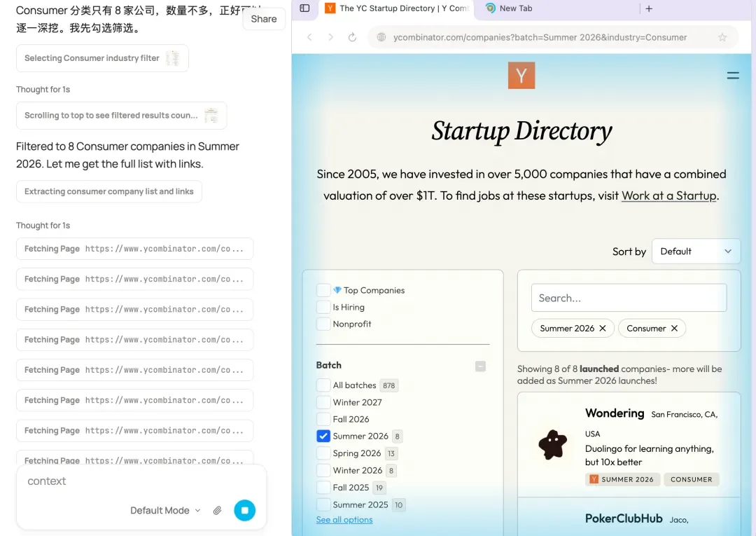Remove the Consumer filter chip

[675, 328]
